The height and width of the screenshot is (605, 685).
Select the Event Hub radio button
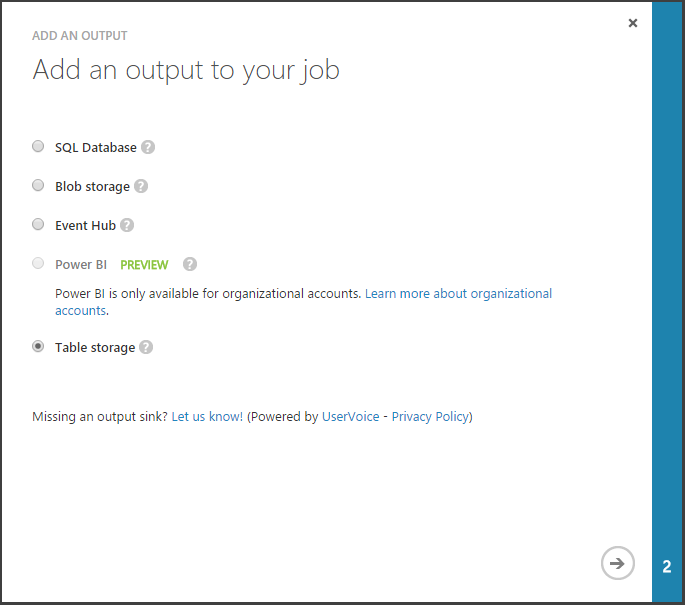pos(38,225)
